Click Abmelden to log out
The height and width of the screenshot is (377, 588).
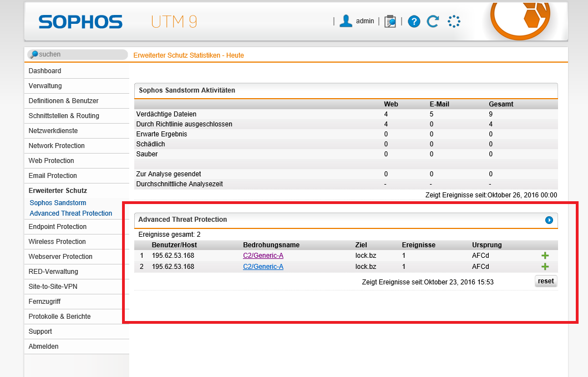tap(43, 347)
